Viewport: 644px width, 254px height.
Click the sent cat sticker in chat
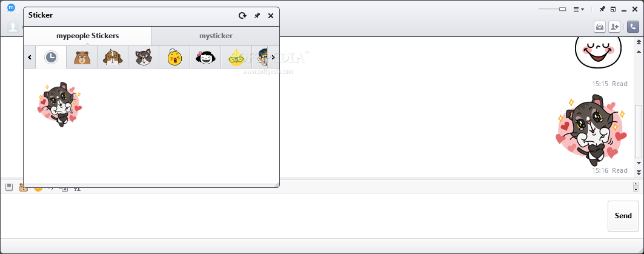(x=592, y=130)
